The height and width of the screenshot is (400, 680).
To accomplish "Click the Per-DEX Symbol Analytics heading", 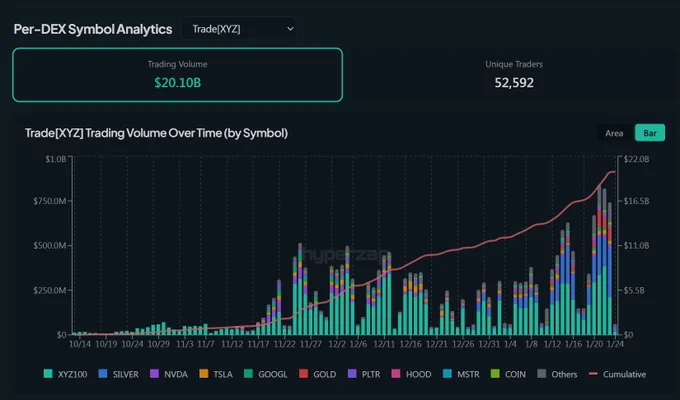I will [93, 29].
